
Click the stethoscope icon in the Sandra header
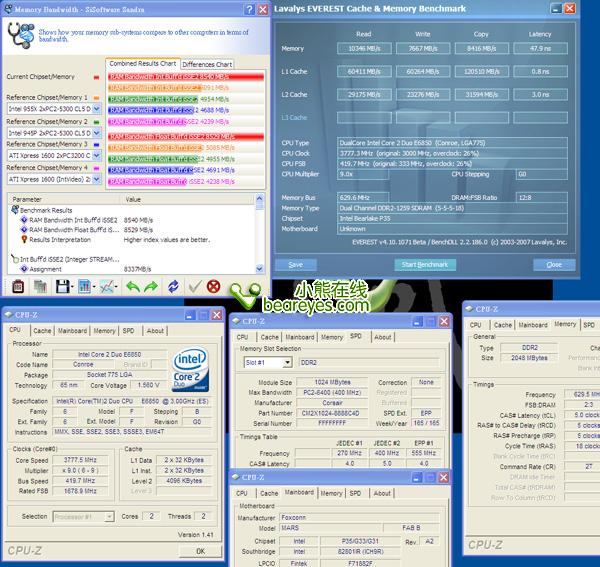(21, 35)
